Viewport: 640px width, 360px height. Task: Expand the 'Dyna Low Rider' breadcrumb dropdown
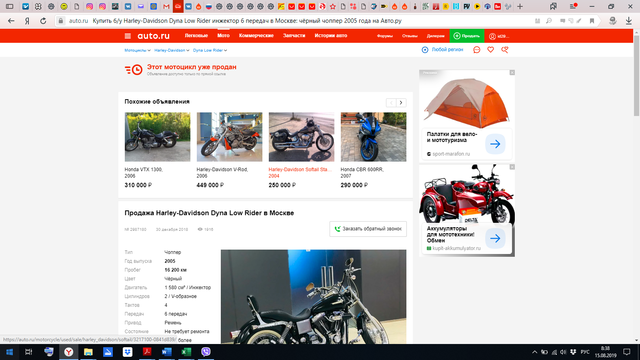[210, 50]
